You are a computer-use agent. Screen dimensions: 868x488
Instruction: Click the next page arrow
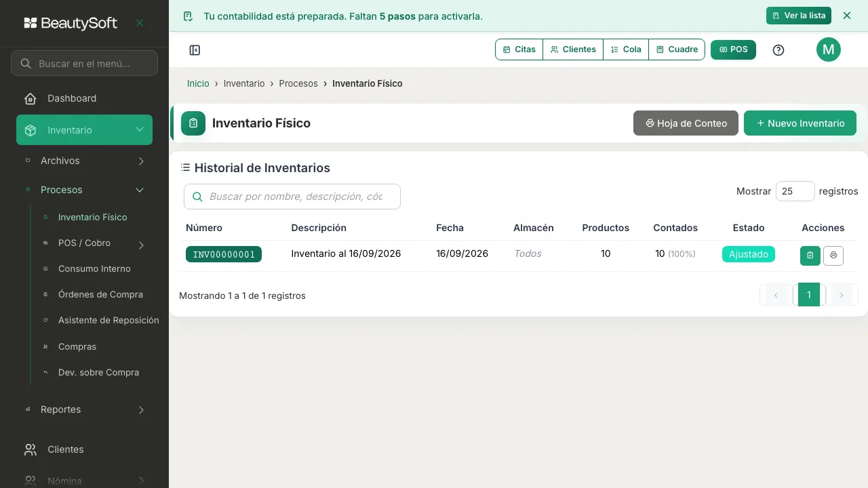(x=842, y=295)
